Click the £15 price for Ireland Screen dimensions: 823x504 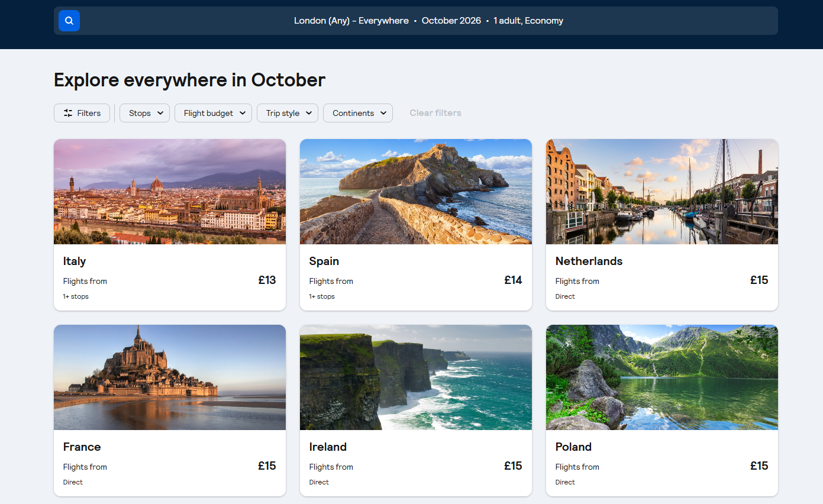tap(513, 466)
